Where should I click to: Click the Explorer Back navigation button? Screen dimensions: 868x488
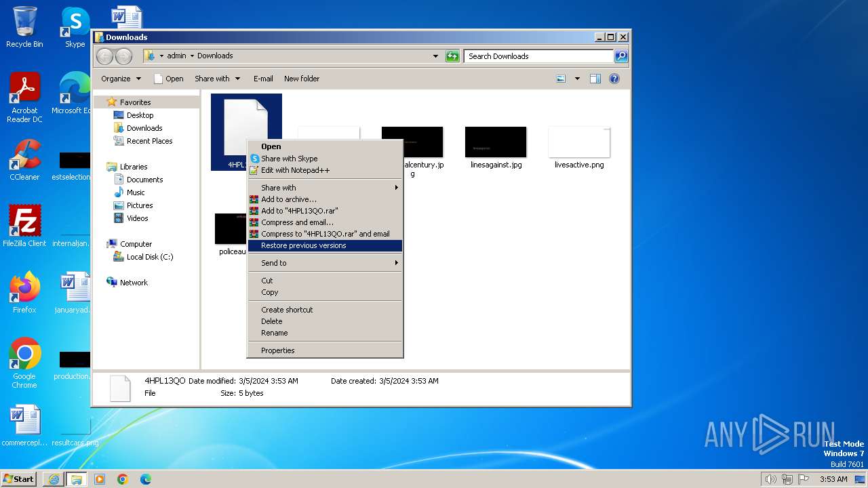point(104,56)
